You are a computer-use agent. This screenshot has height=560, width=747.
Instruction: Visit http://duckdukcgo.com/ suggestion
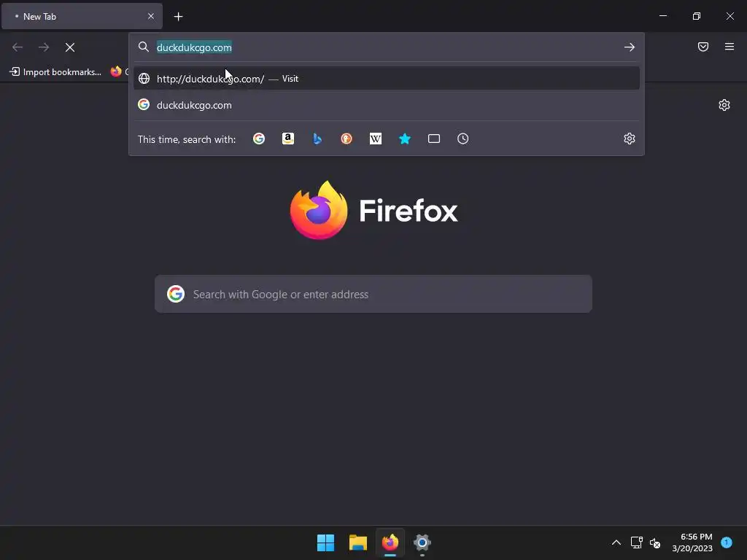387,79
